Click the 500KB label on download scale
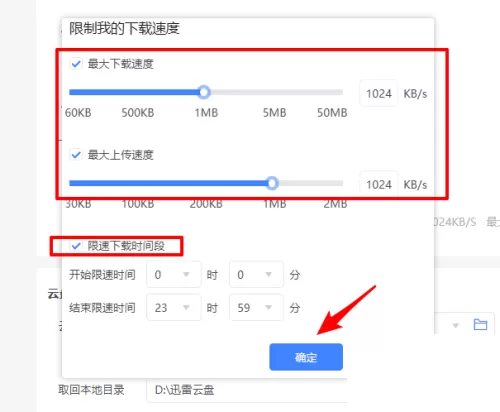Screen dimensions: 500x412 pyautogui.click(x=138, y=113)
